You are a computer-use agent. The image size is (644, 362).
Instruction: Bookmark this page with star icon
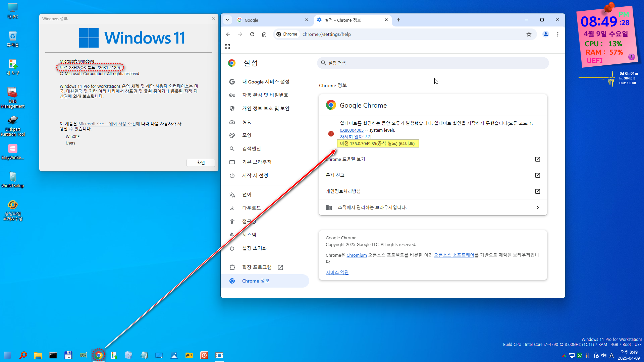[x=529, y=34]
